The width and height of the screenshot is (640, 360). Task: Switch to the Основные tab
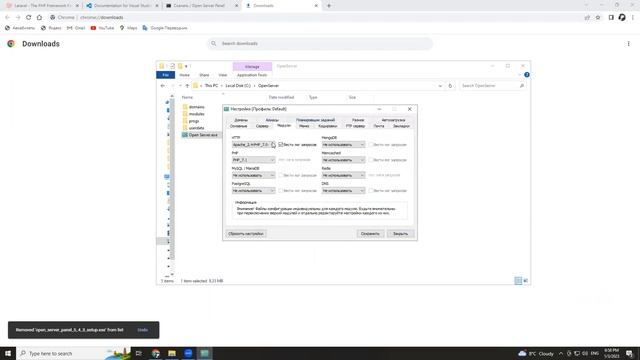(238, 126)
